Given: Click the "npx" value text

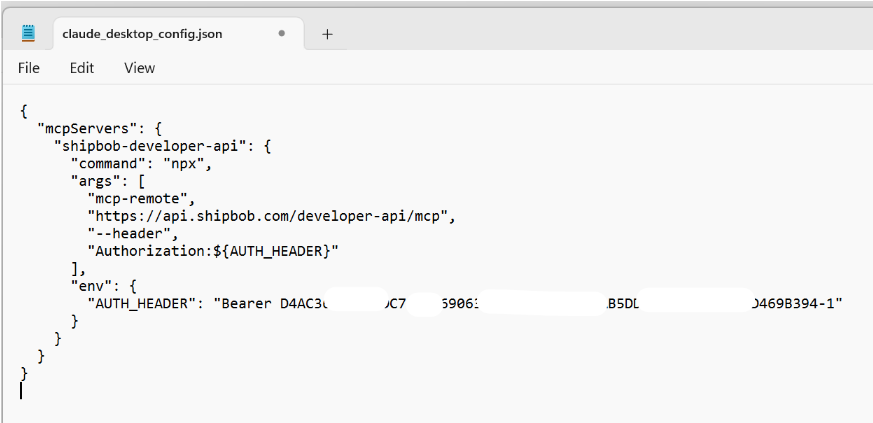Looking at the screenshot, I should click(184, 164).
